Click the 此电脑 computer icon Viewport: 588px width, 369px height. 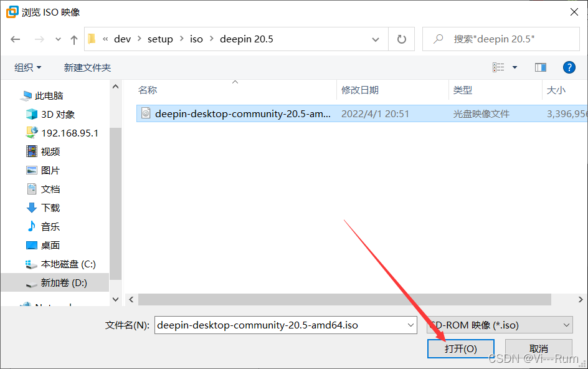(x=26, y=96)
